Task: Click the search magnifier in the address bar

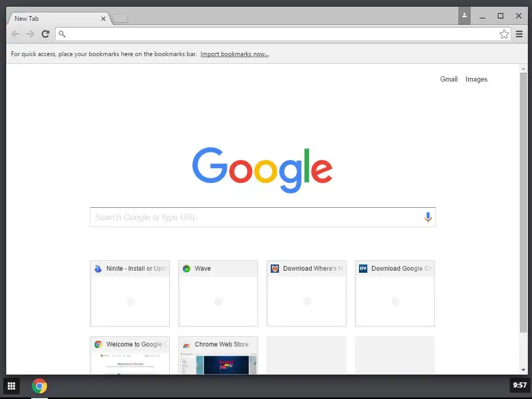Action: point(62,34)
